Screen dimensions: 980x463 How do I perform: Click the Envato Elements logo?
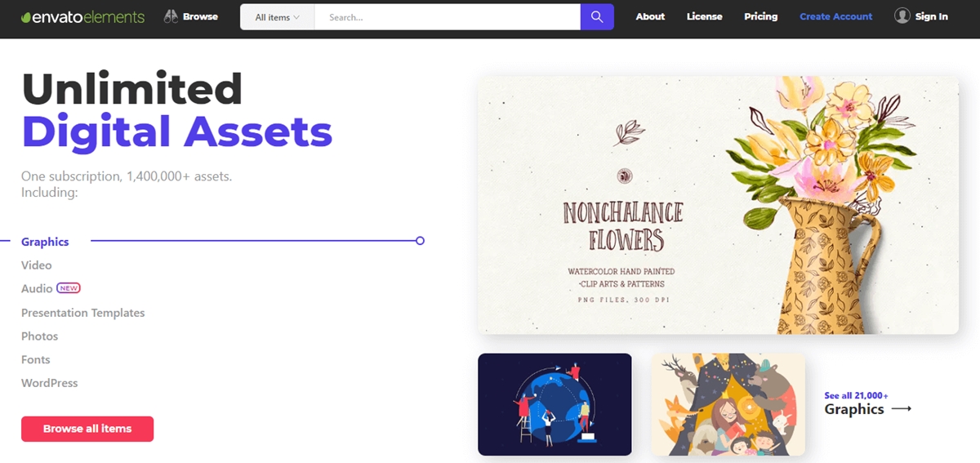point(82,16)
